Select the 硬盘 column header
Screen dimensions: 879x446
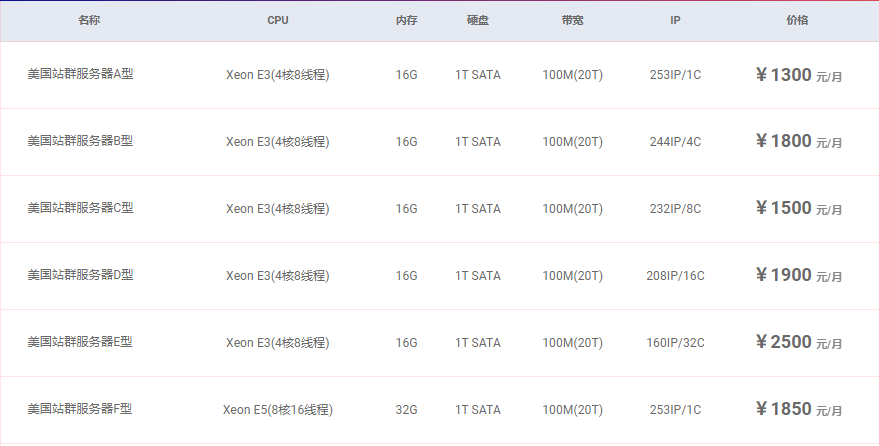[478, 20]
